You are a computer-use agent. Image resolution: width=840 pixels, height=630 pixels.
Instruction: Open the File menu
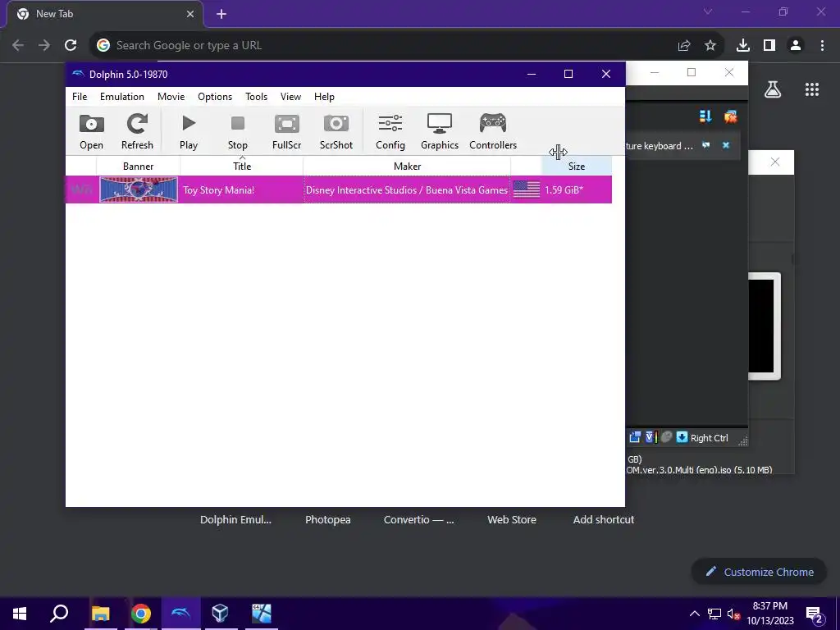(80, 97)
